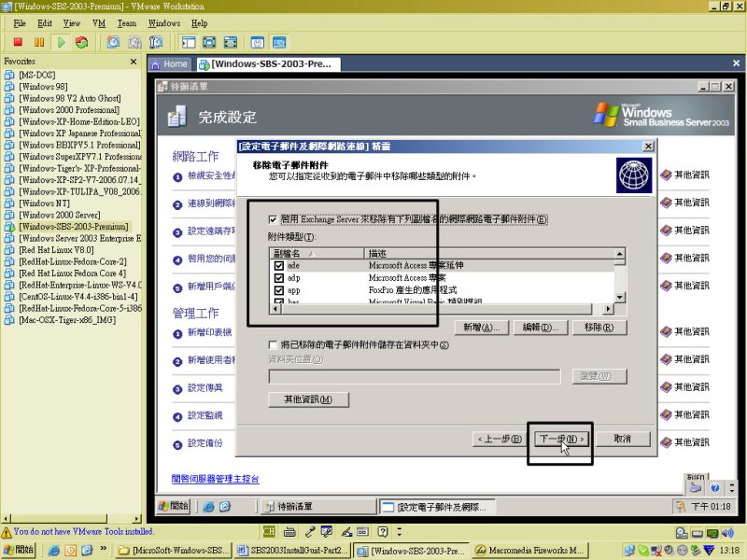The width and height of the screenshot is (747, 560).
Task: Open the VM menu
Action: point(99,23)
